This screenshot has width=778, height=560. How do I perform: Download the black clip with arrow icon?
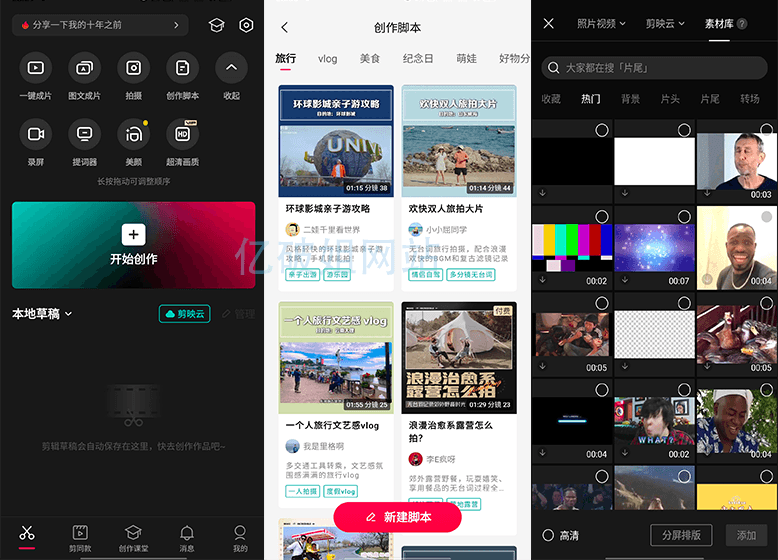pyautogui.click(x=543, y=193)
